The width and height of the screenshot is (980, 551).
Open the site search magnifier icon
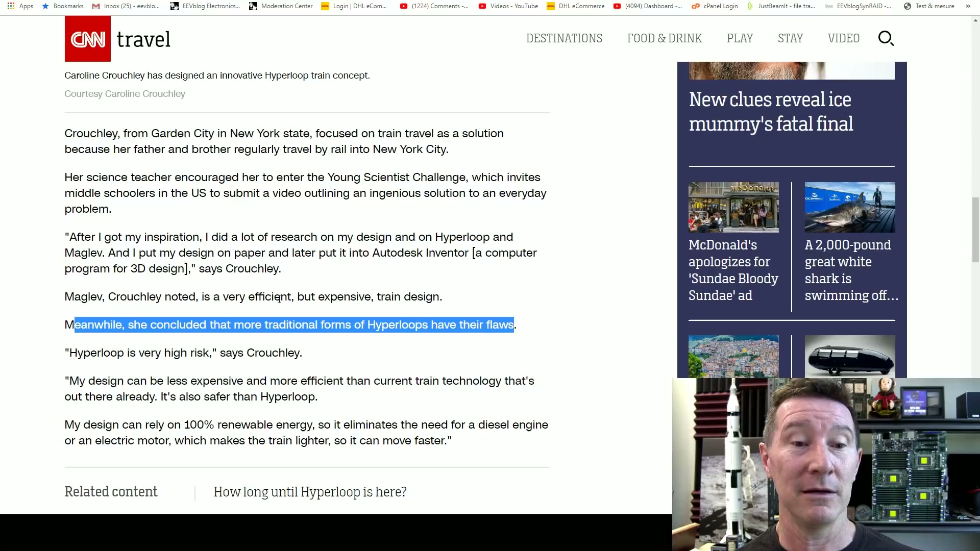tap(886, 38)
